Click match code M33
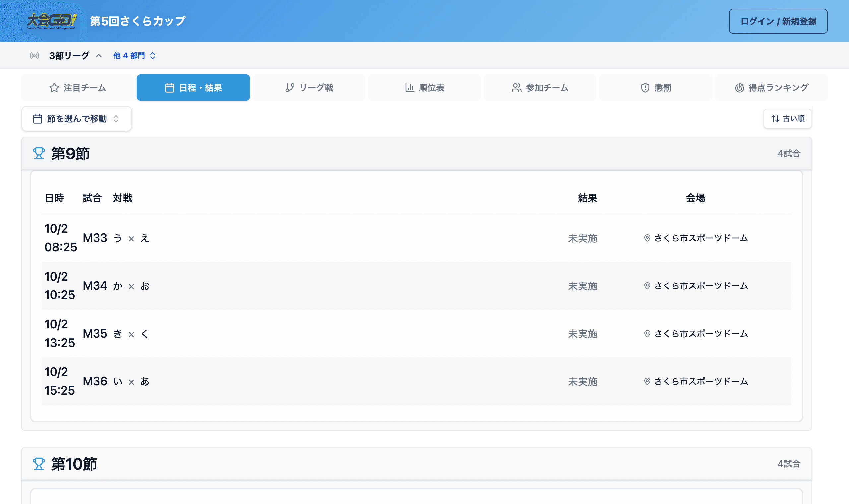The image size is (849, 504). [x=95, y=238]
